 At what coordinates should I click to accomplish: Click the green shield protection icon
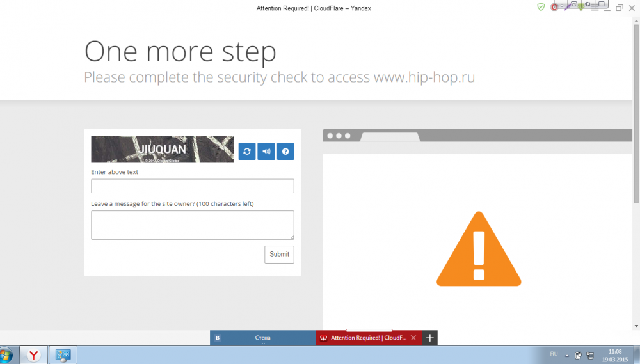[541, 7]
